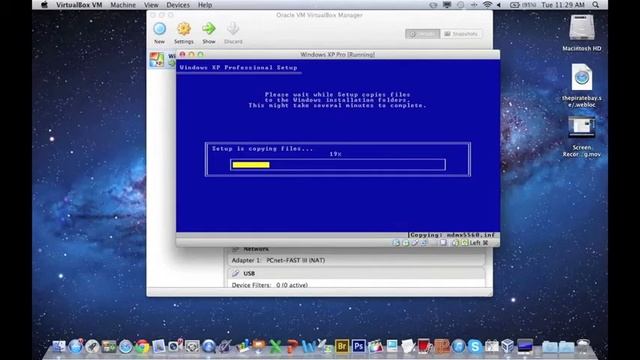Screen dimensions: 640x360
Task: Open Microsoft Excel green X in the Dock
Action: [x=275, y=347]
